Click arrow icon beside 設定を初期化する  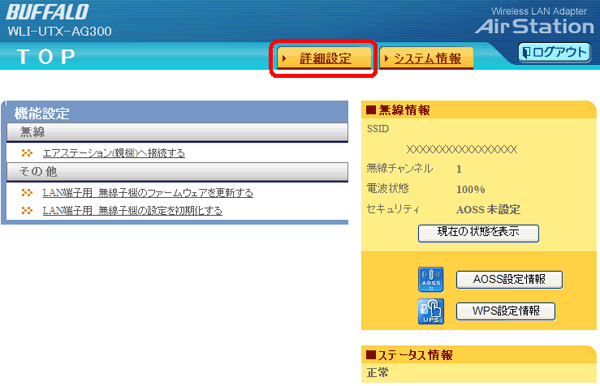click(x=27, y=210)
